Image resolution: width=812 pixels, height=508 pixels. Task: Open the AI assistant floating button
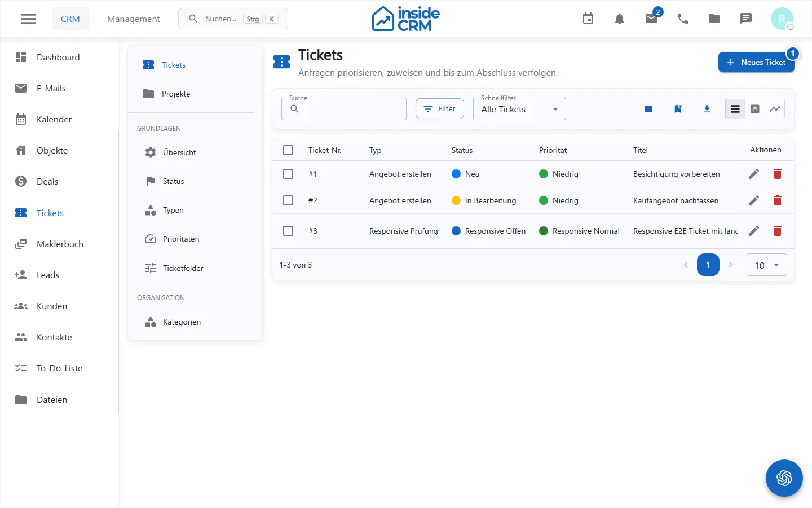[x=784, y=478]
